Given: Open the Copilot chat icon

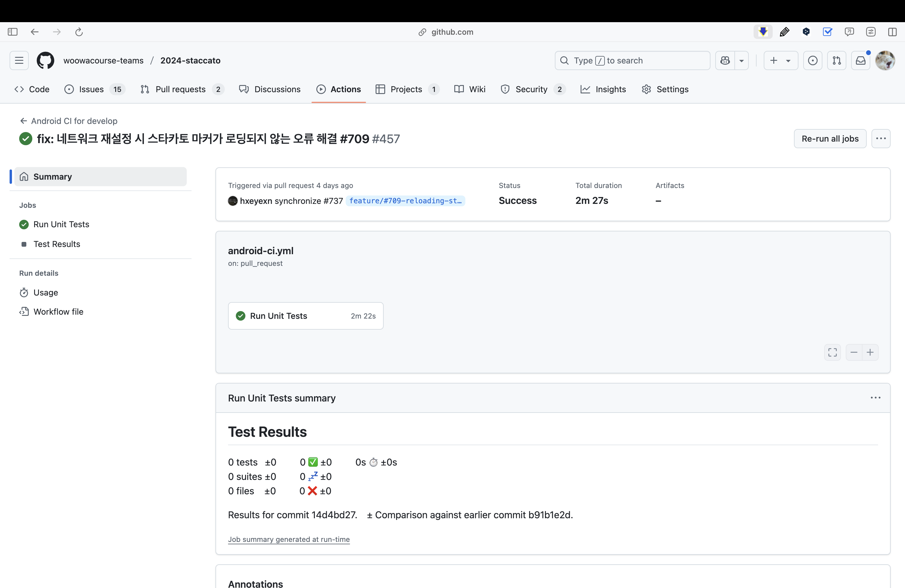Looking at the screenshot, I should tap(725, 60).
